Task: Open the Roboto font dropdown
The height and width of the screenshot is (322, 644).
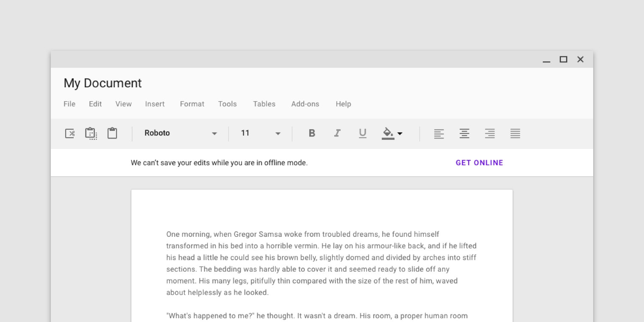Action: [x=180, y=133]
